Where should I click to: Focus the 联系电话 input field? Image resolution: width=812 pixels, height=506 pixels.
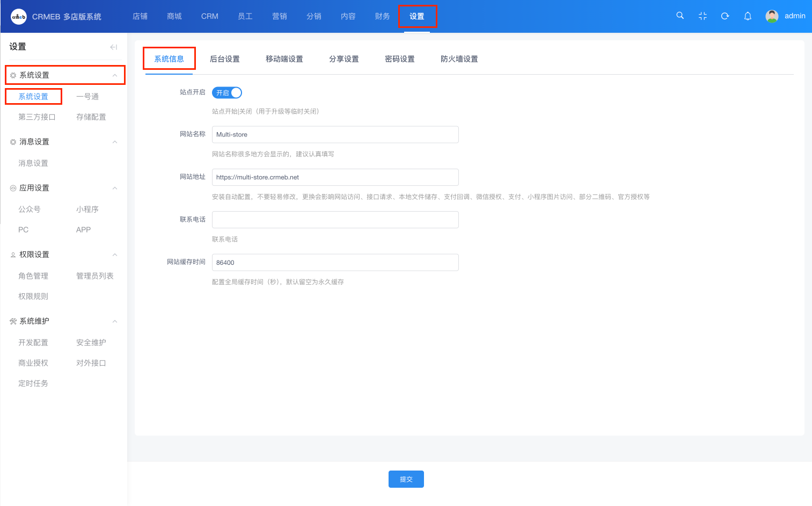335,220
